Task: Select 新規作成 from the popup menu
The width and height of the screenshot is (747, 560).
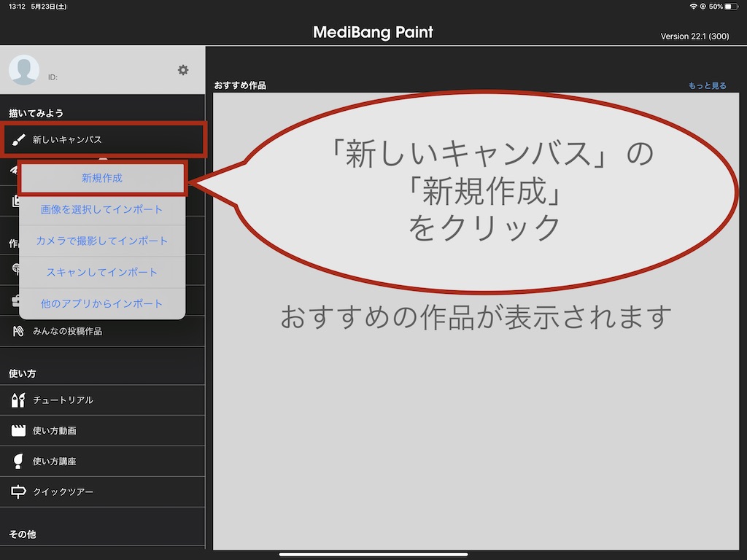Action: click(102, 179)
